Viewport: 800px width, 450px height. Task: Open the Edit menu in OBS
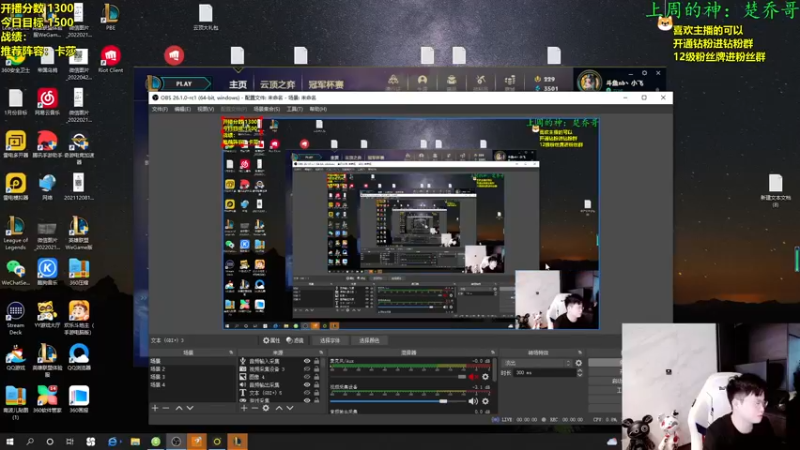click(x=182, y=109)
